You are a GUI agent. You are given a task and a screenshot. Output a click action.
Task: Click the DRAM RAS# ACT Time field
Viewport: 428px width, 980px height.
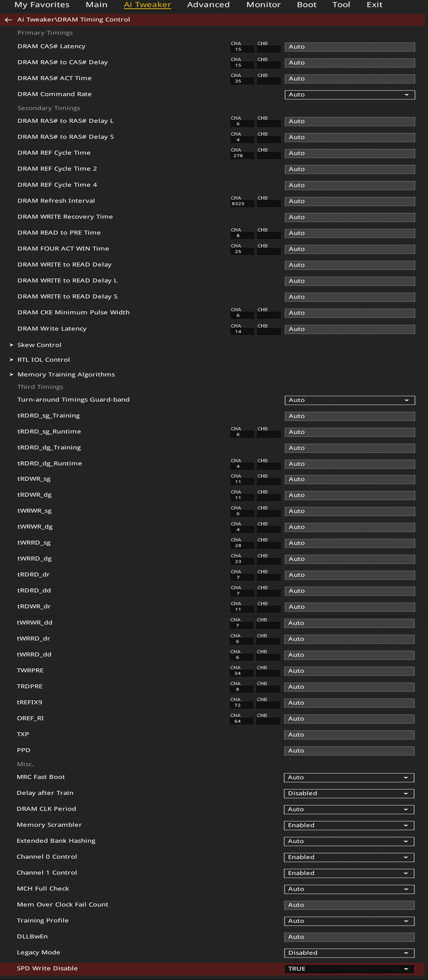coord(350,79)
